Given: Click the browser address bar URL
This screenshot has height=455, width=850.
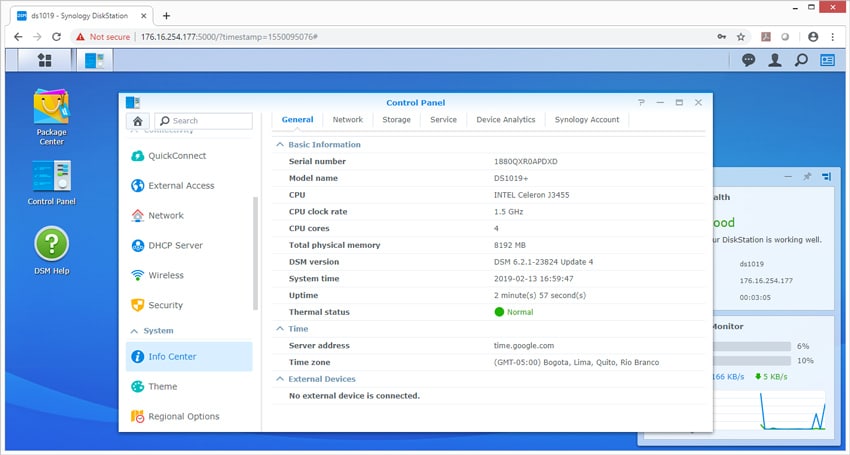Looking at the screenshot, I should point(229,37).
